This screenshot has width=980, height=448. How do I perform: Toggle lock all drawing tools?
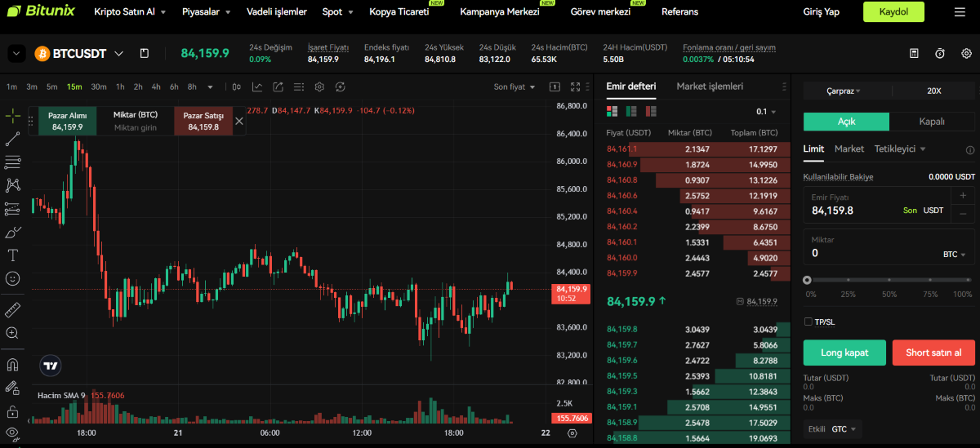pos(12,410)
